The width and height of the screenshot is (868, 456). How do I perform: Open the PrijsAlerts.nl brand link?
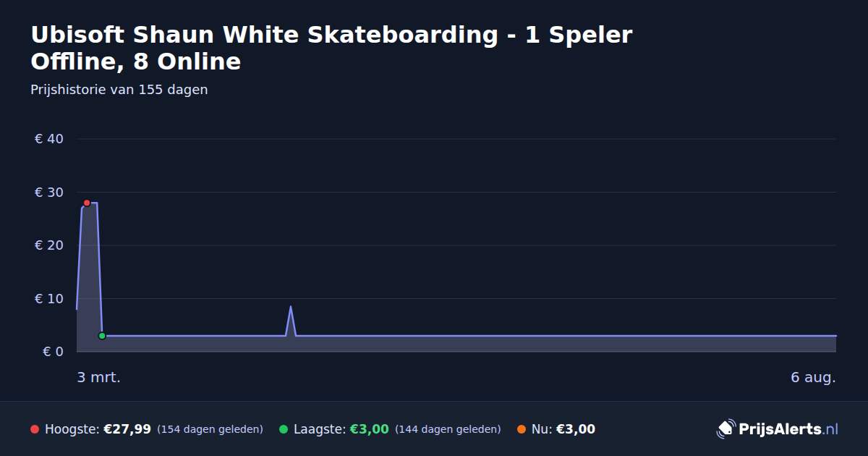point(778,429)
